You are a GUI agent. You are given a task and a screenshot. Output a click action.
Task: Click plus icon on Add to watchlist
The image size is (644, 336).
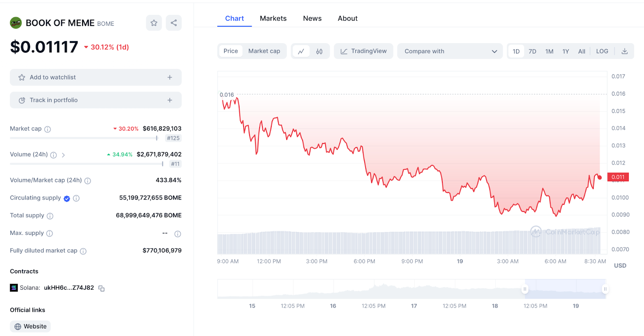[170, 77]
